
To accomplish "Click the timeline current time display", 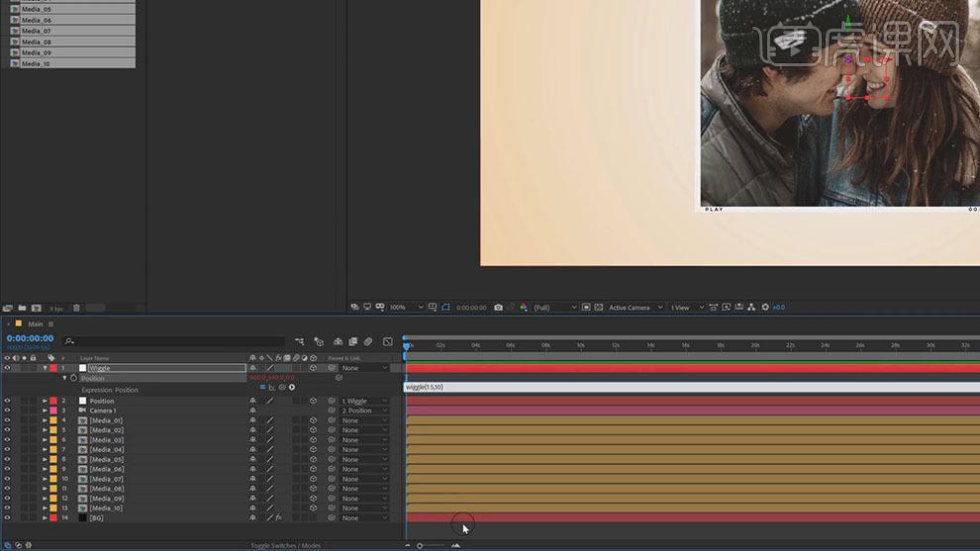I will [30, 338].
